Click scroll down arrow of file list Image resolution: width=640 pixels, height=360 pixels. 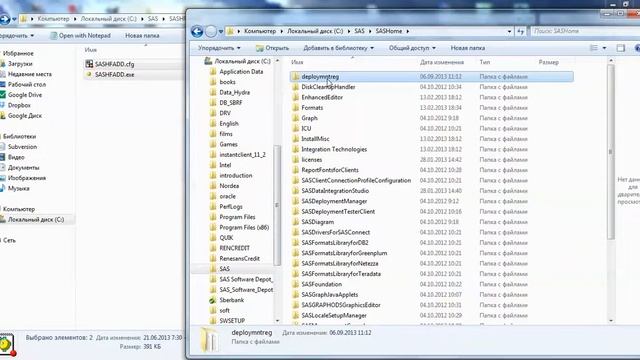pos(611,321)
